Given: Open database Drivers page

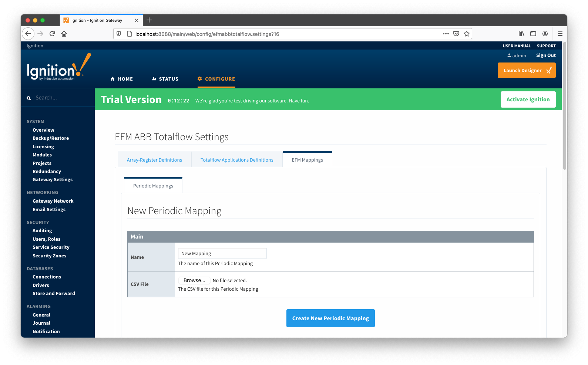Looking at the screenshot, I should click(41, 285).
